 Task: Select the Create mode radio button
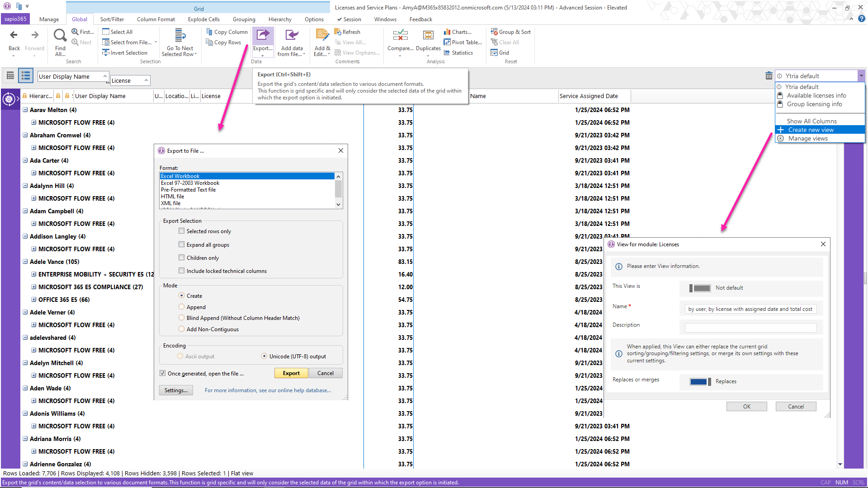181,296
